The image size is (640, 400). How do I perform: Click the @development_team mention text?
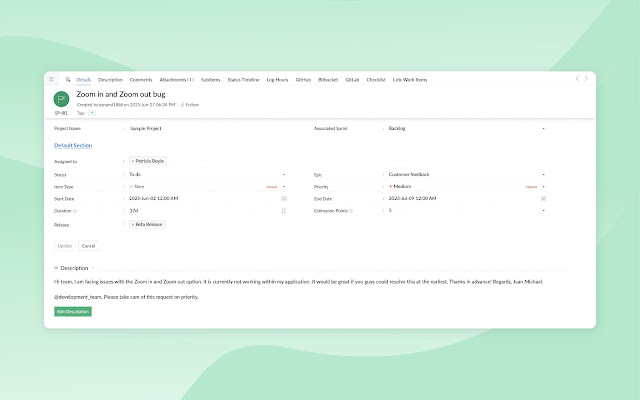[x=78, y=297]
